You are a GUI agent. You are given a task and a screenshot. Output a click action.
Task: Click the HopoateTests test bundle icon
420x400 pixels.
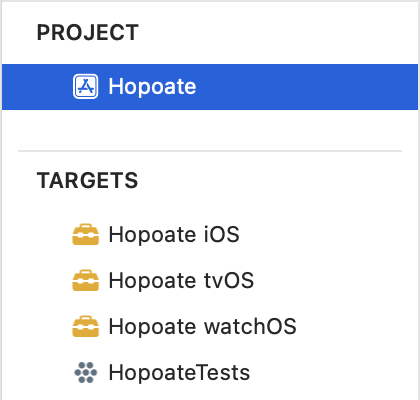pos(86,372)
